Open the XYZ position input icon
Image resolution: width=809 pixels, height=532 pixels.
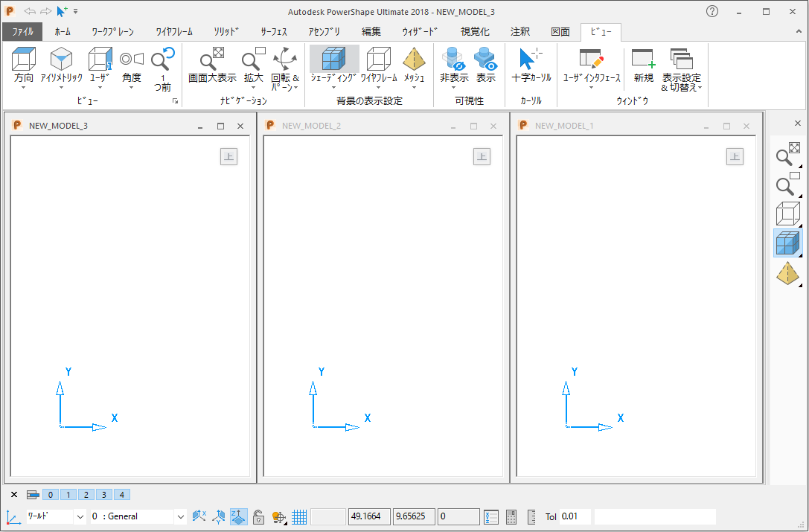491,516
